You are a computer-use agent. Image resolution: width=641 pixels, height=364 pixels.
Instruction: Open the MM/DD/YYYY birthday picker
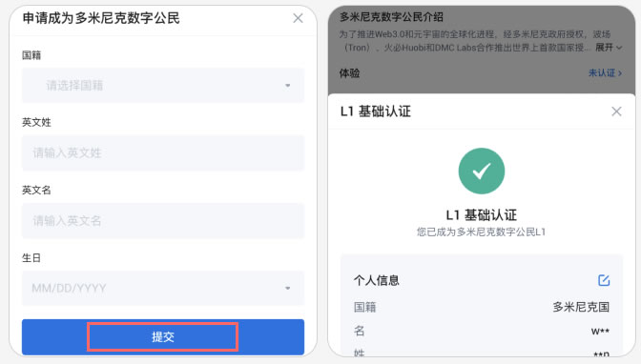[163, 288]
